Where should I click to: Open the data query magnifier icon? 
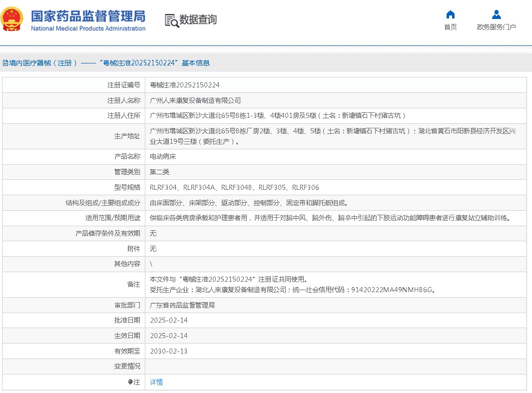pos(172,20)
